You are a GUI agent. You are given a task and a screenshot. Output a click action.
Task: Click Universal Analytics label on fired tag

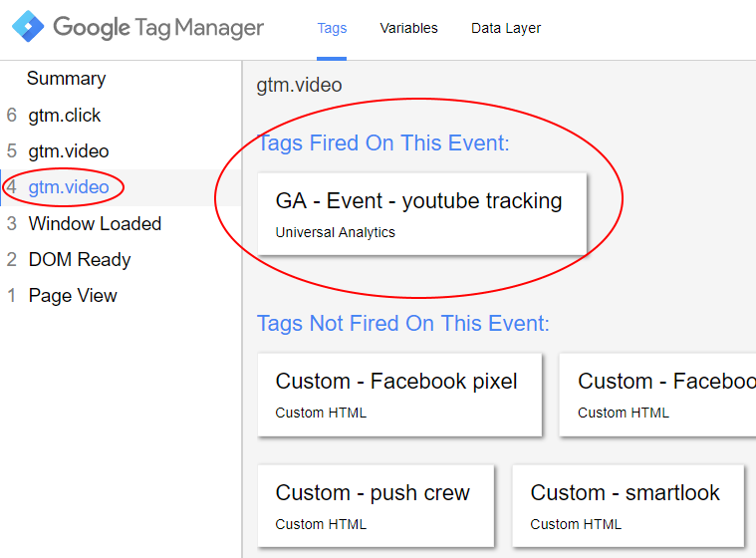(335, 232)
